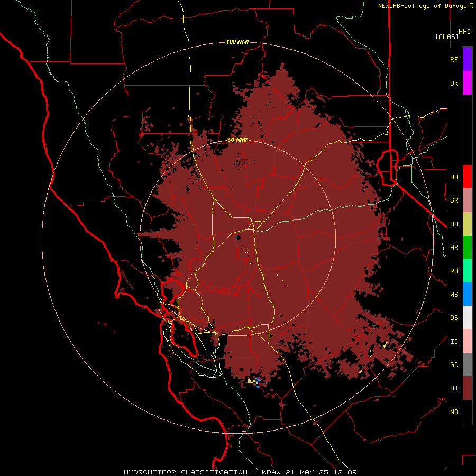Click the 'WS' legend label

coord(454,295)
